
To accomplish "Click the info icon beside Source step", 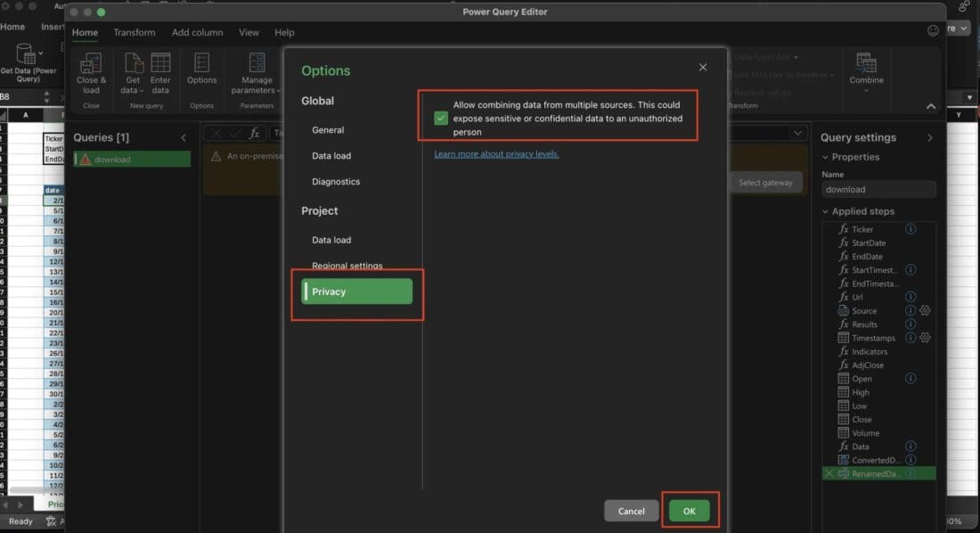I will tap(911, 310).
